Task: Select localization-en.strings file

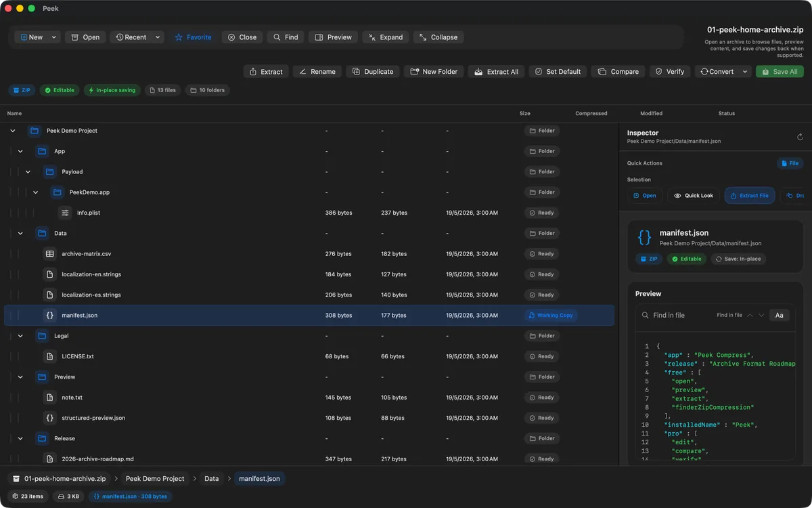Action: (309, 274)
